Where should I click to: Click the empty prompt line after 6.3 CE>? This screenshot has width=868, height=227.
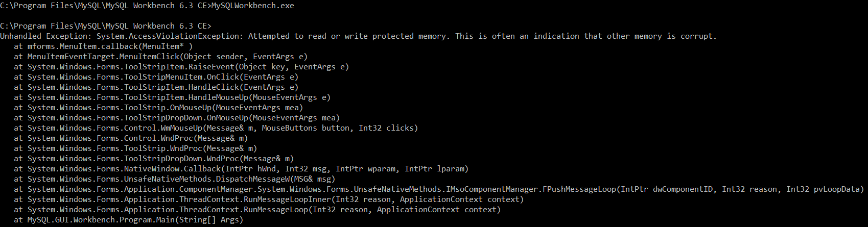click(106, 26)
